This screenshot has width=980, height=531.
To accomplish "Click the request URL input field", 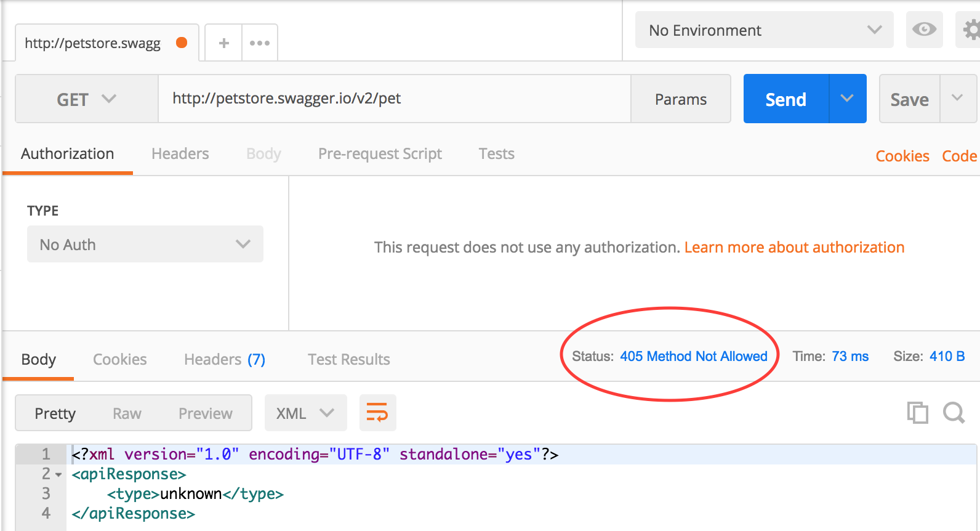I will click(x=395, y=99).
